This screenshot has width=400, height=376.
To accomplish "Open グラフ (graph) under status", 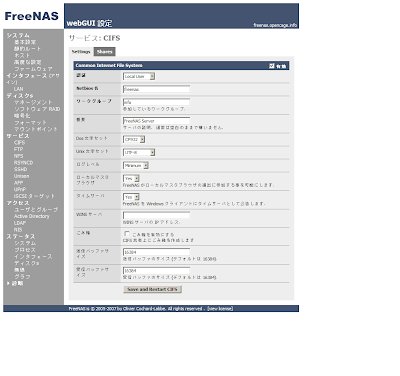I will click(22, 277).
